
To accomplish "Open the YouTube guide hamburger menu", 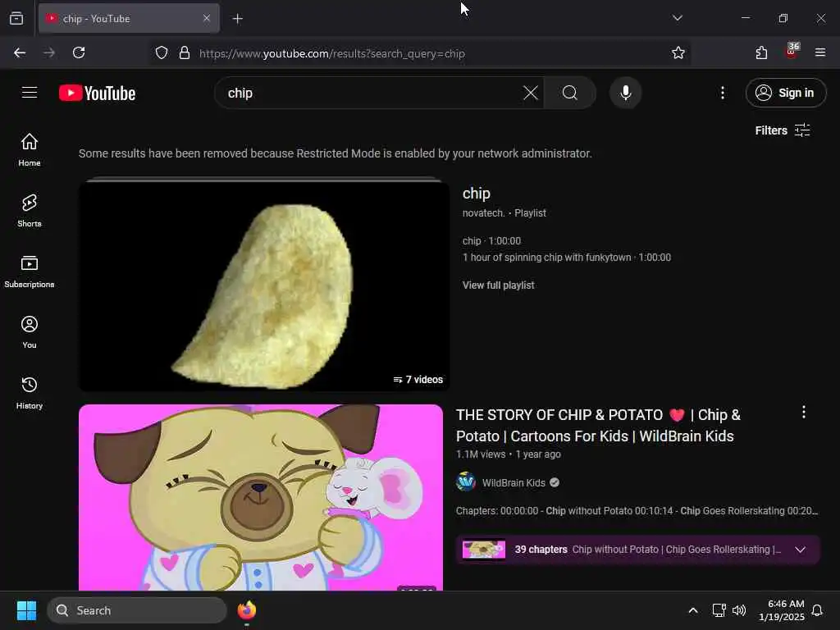I will click(x=30, y=93).
